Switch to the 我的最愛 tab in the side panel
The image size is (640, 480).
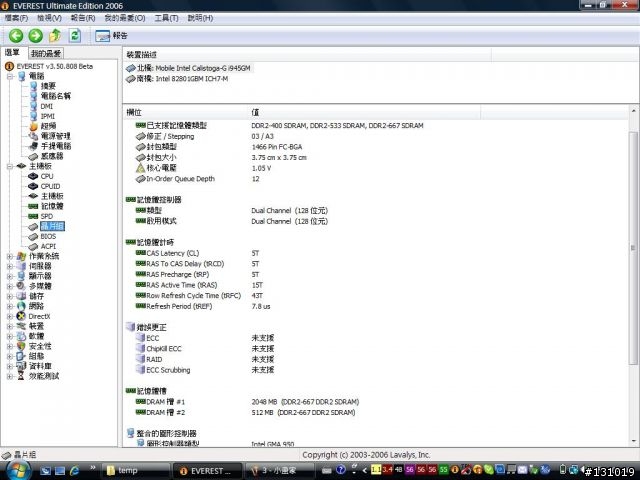click(x=46, y=53)
